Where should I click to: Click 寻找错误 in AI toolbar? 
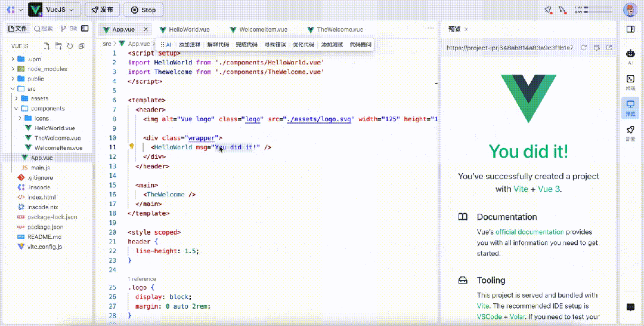pyautogui.click(x=275, y=45)
